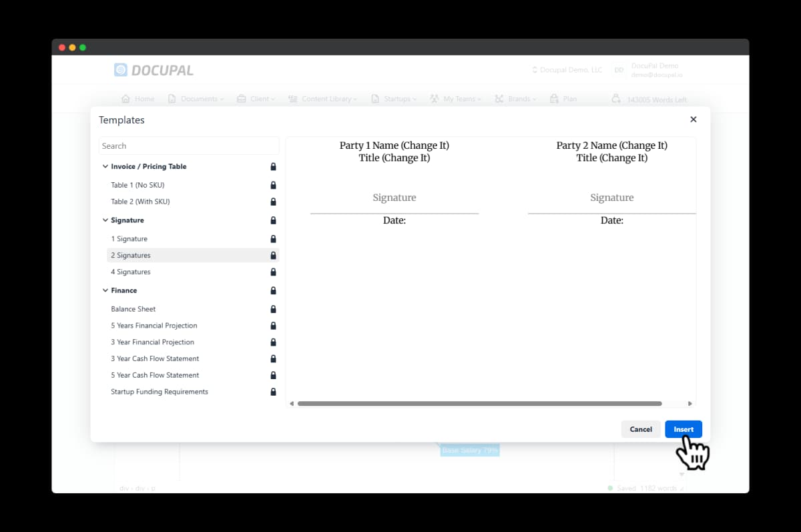Collapse the Finance section chevron
Image resolution: width=801 pixels, height=532 pixels.
[105, 290]
